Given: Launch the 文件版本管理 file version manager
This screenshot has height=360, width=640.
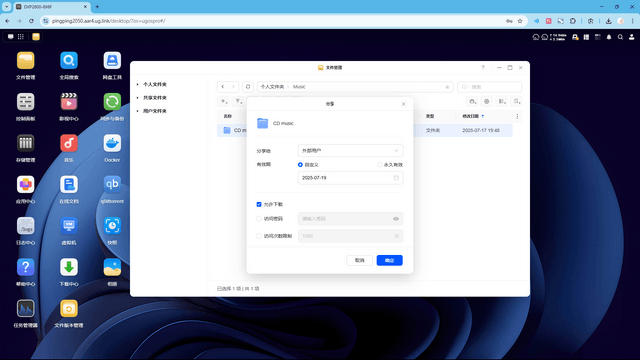Looking at the screenshot, I should (69, 309).
